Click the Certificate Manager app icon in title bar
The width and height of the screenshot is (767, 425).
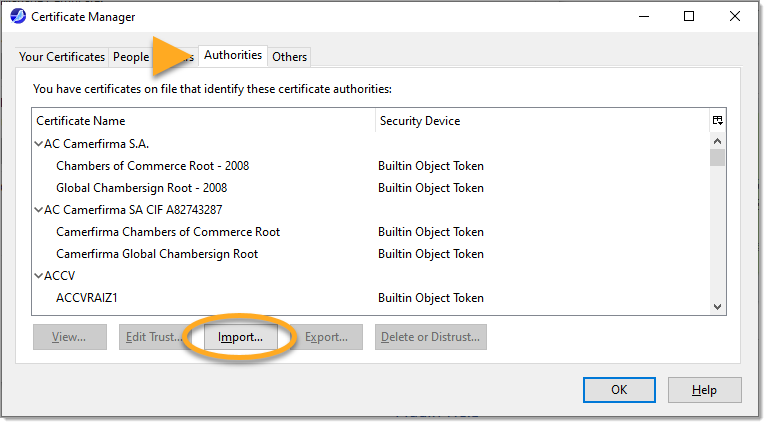pos(18,16)
